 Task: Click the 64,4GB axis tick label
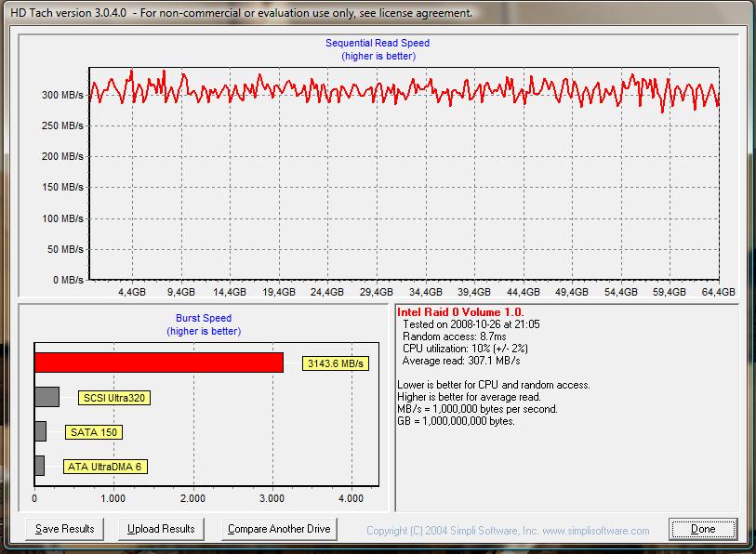[x=719, y=292]
